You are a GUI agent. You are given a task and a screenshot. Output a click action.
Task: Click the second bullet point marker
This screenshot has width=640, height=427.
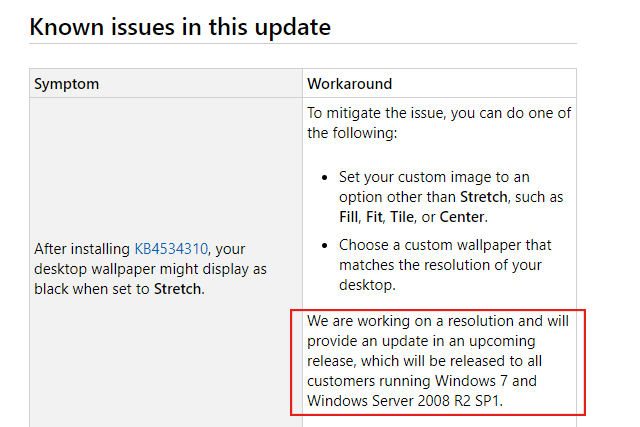(x=326, y=245)
